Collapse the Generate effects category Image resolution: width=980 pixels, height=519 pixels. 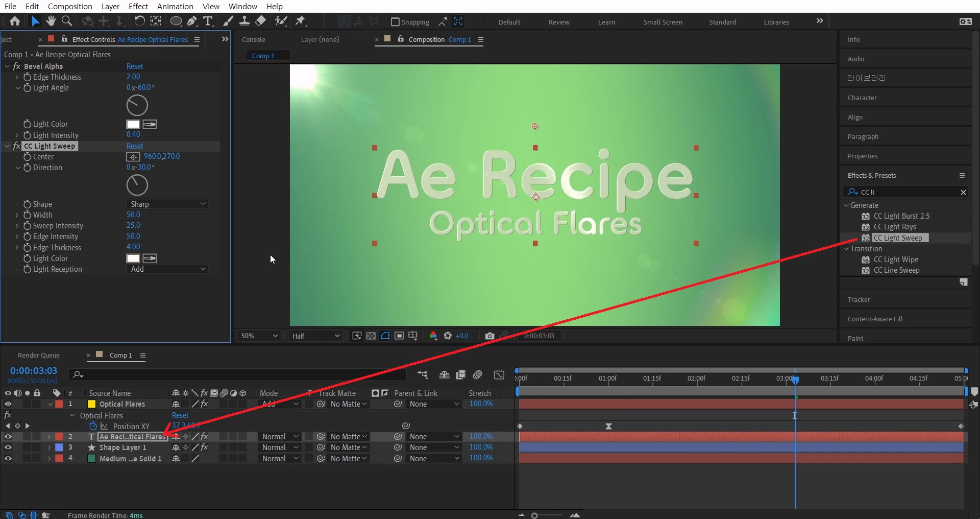point(846,205)
